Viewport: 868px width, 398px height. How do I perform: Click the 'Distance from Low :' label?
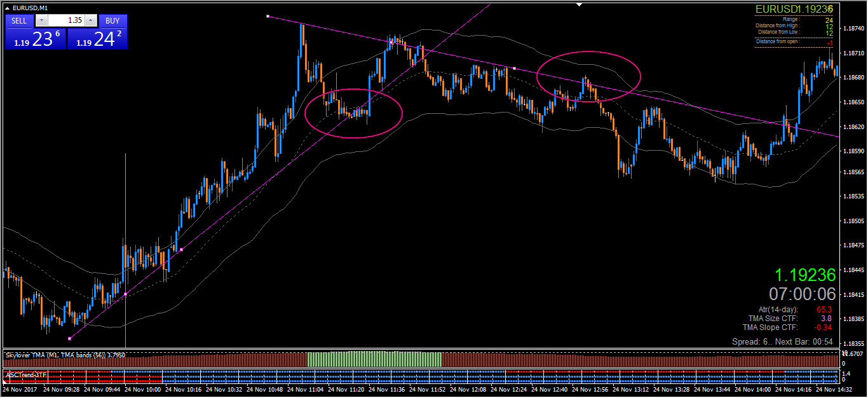tap(778, 32)
